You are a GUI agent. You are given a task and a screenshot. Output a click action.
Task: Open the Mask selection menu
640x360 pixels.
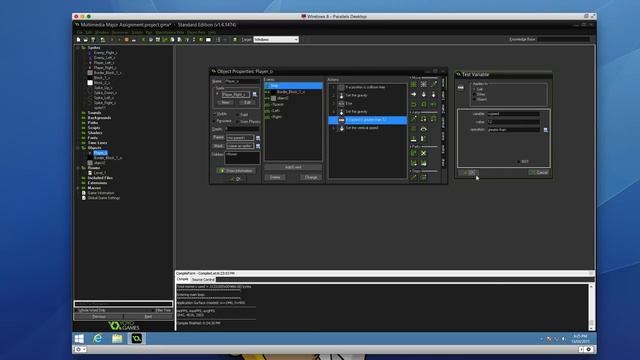pyautogui.click(x=258, y=146)
